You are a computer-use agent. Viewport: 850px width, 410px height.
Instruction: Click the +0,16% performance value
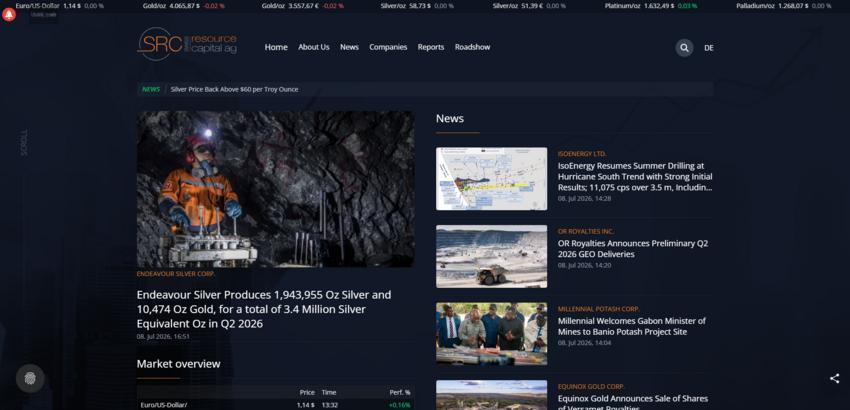400,405
